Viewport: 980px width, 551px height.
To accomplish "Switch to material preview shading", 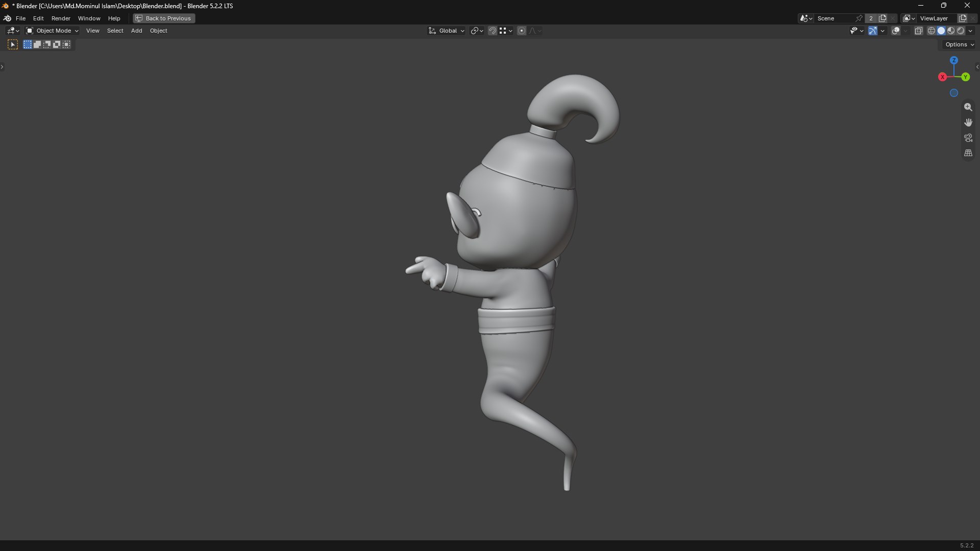I will [x=951, y=31].
